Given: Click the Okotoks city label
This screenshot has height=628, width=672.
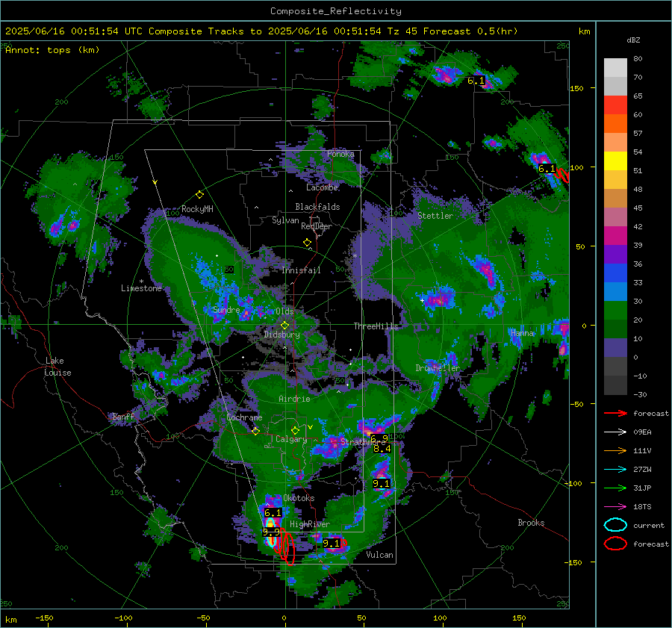Looking at the screenshot, I should 299,498.
